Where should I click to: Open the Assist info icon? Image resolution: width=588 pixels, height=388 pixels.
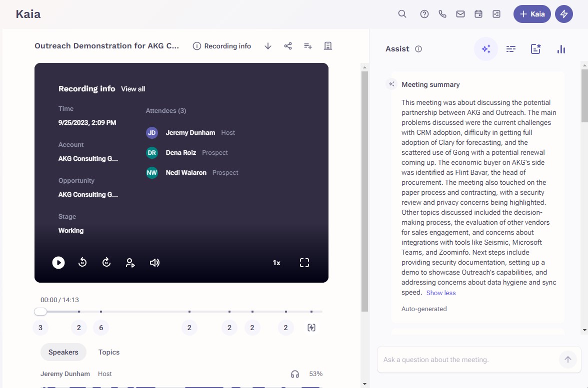(x=418, y=49)
